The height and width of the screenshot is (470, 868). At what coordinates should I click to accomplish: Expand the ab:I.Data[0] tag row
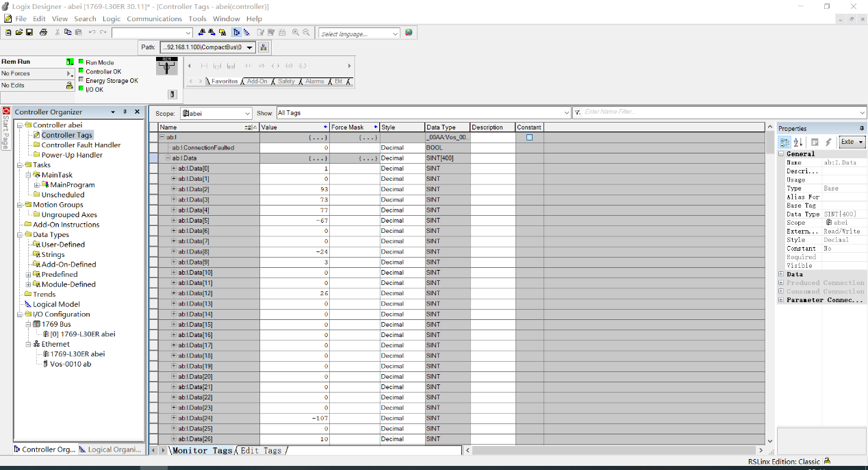(174, 169)
